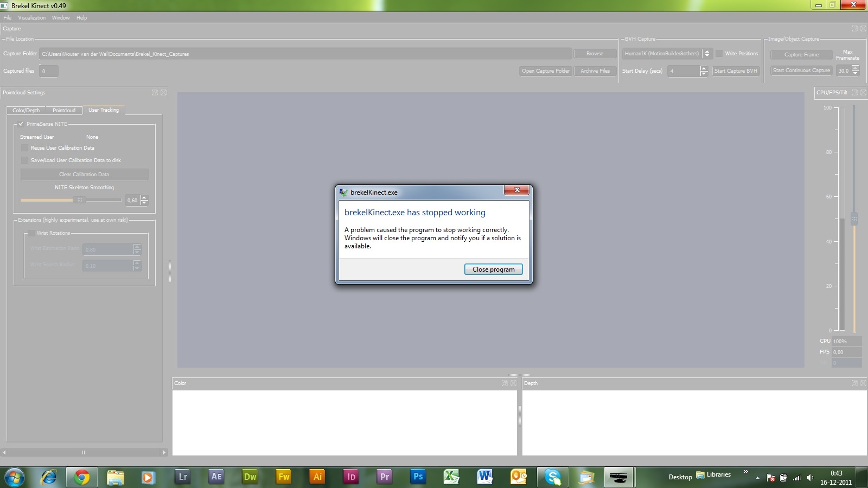Switch to Skype in taskbar
The height and width of the screenshot is (488, 868).
[x=552, y=477]
